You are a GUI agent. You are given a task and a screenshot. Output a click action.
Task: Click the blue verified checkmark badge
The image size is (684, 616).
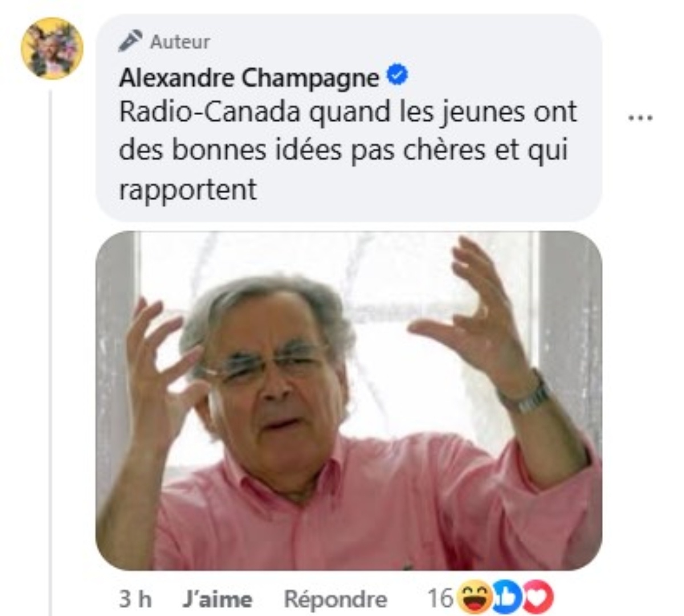[x=397, y=76]
